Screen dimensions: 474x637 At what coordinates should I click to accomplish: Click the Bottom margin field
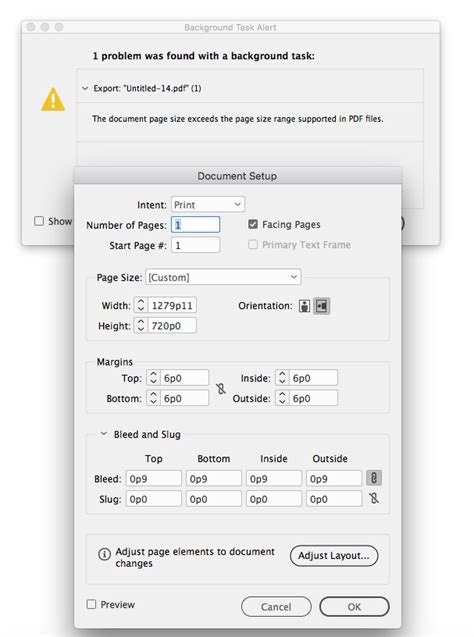[x=184, y=398]
